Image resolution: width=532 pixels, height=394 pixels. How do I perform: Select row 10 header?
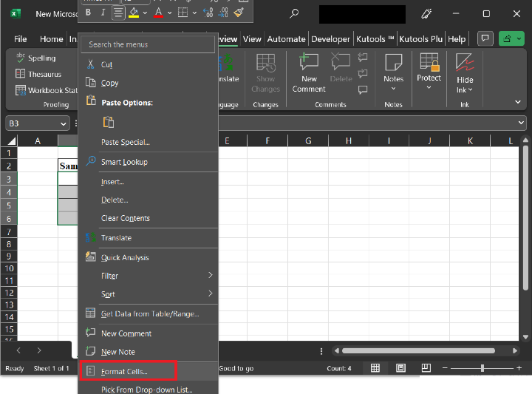[9, 268]
